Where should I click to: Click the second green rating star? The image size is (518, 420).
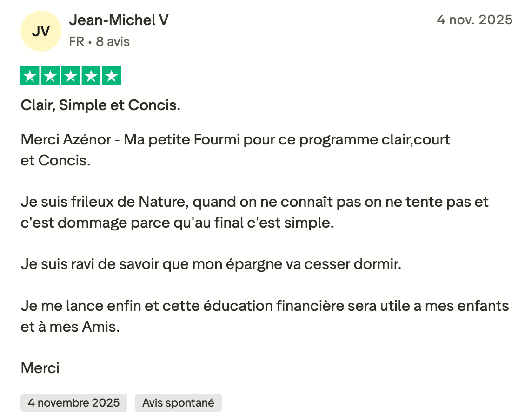point(50,76)
